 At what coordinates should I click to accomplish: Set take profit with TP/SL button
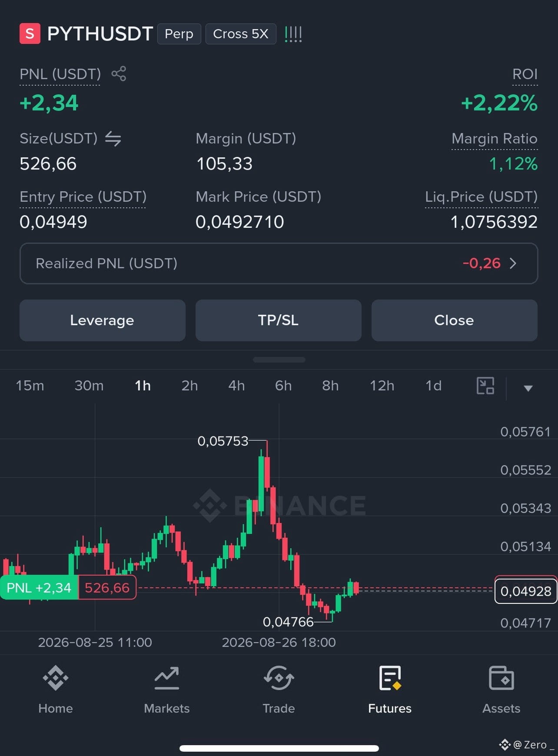(x=279, y=320)
